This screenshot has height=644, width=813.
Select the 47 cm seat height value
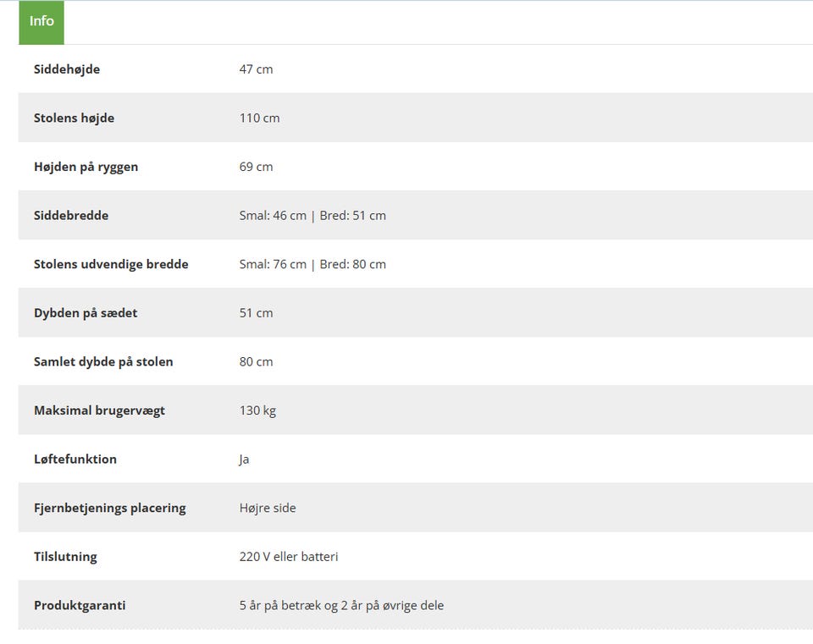pos(256,69)
